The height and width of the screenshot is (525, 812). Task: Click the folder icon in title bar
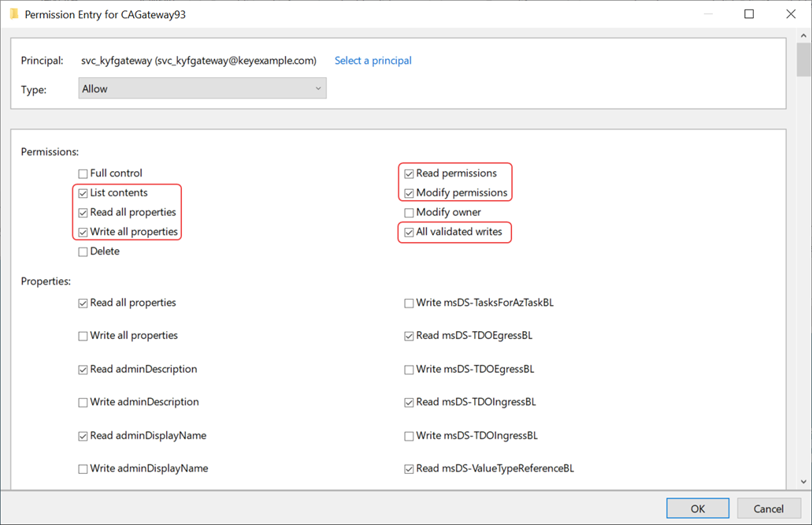(x=13, y=14)
